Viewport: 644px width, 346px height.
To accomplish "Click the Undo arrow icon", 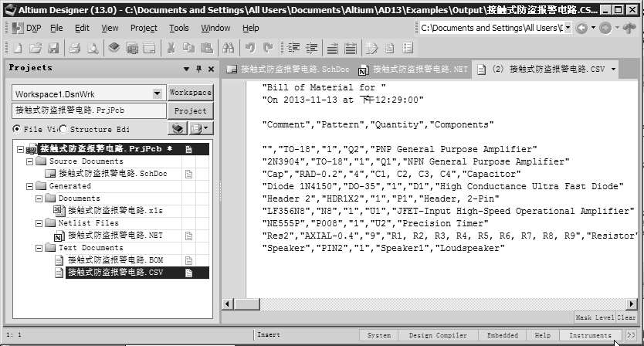I will (250, 48).
